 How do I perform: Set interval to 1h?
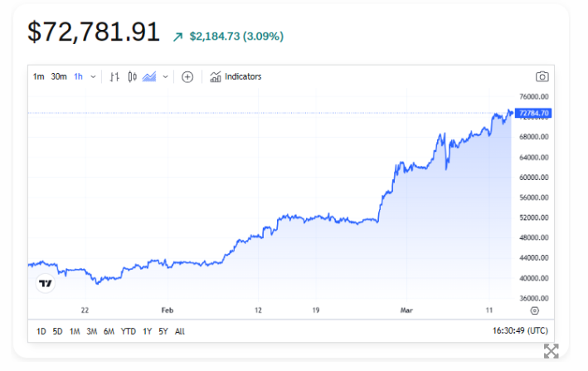pyautogui.click(x=78, y=77)
